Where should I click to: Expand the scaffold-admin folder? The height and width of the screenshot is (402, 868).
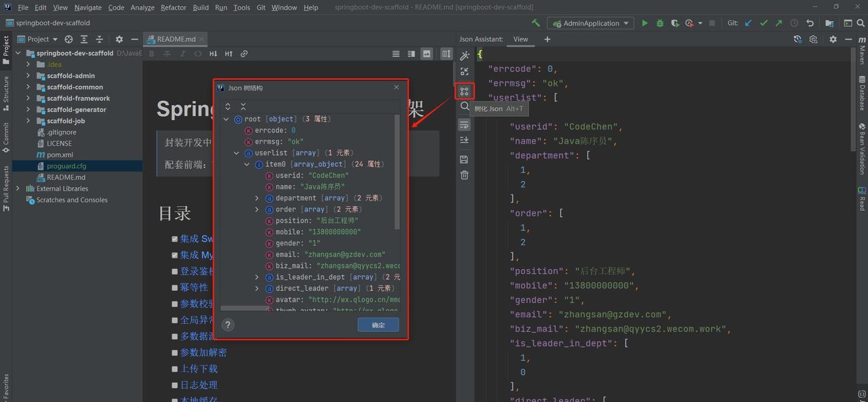coord(30,75)
